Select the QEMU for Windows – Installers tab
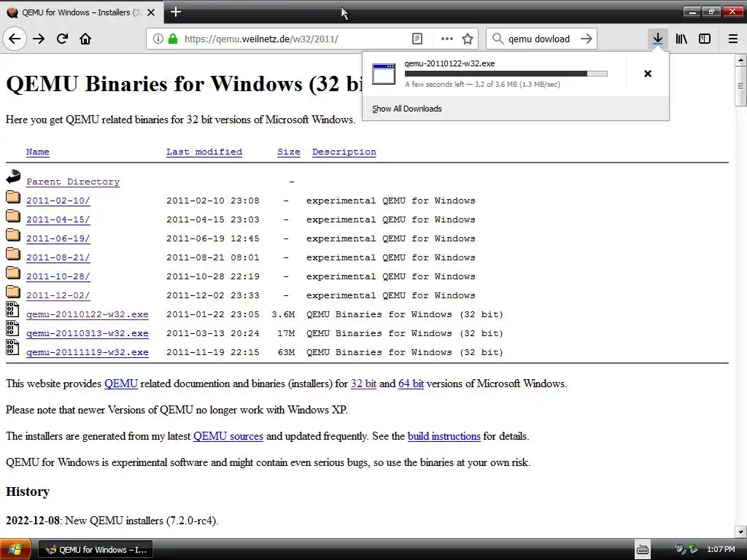This screenshot has height=560, width=747. click(82, 12)
